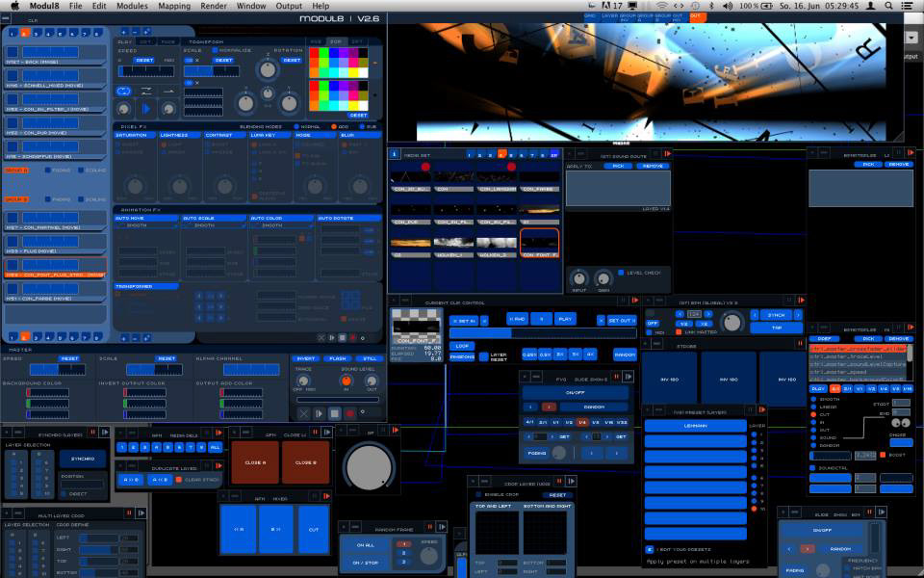Screen dimensions: 924x578
Task: Click the layer Speed slider
Action: coord(146,72)
